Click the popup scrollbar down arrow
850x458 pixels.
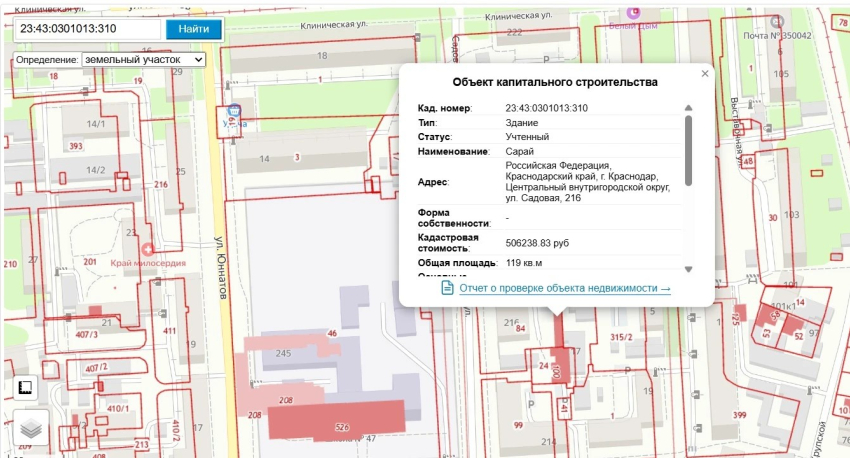(688, 269)
